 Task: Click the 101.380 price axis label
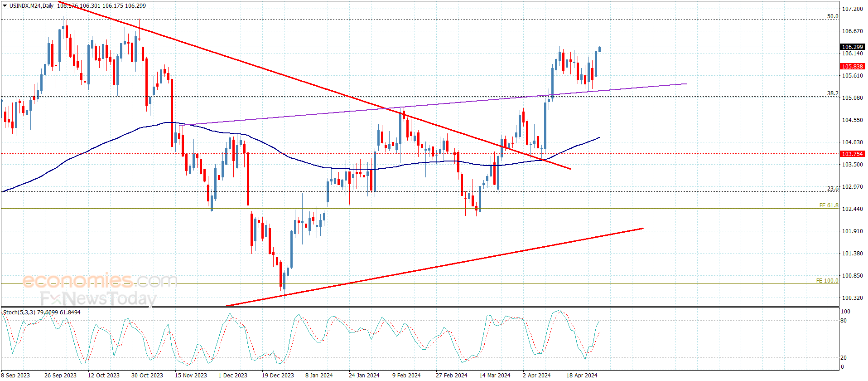pyautogui.click(x=852, y=253)
